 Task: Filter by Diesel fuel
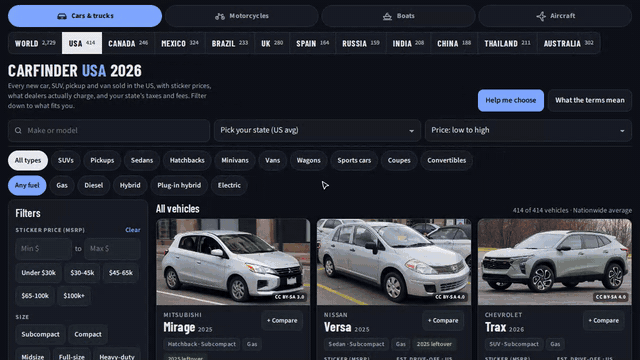coord(93,185)
